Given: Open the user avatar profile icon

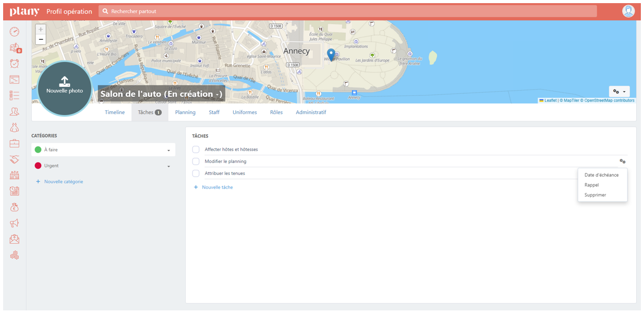Looking at the screenshot, I should (628, 11).
